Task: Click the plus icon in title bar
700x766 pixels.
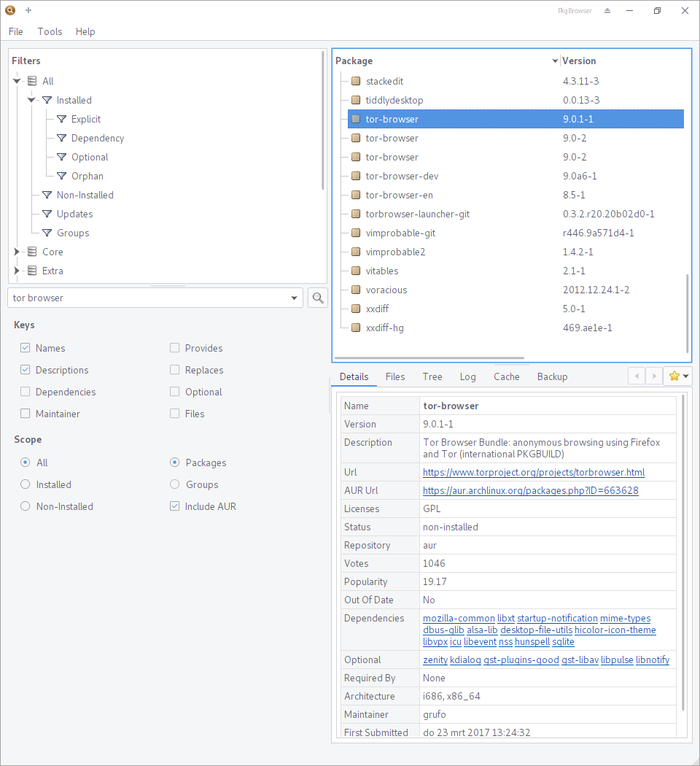Action: pyautogui.click(x=28, y=9)
